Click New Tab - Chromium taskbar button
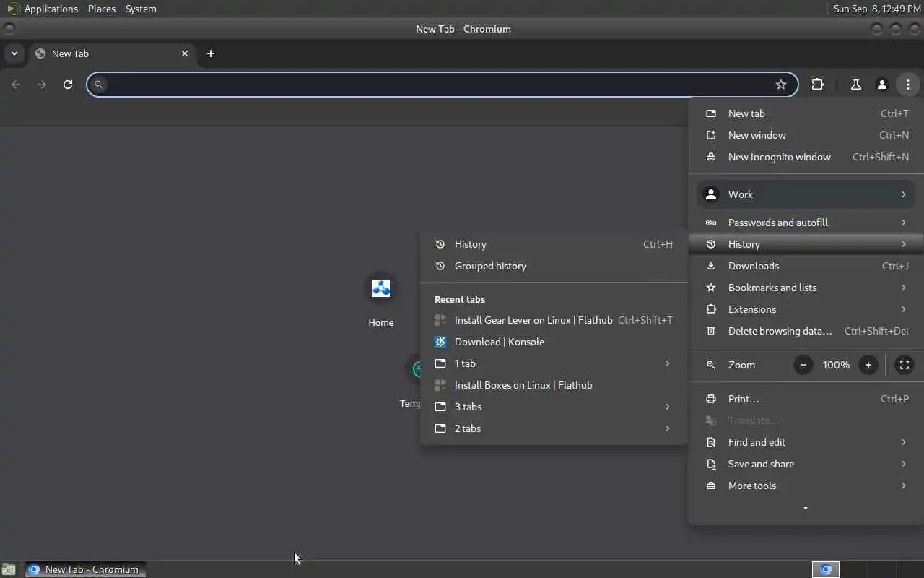Viewport: 924px width, 578px height. (86, 569)
